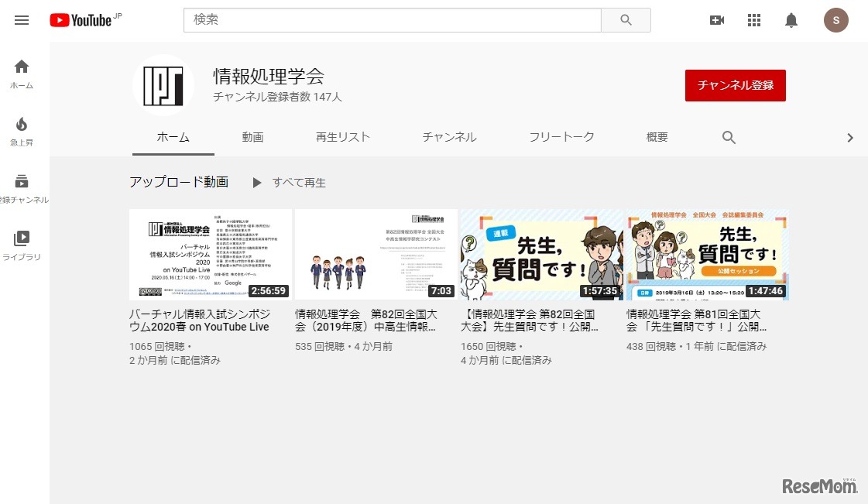868x504 pixels.
Task: Switch to the 再生リスト tab
Action: point(343,136)
